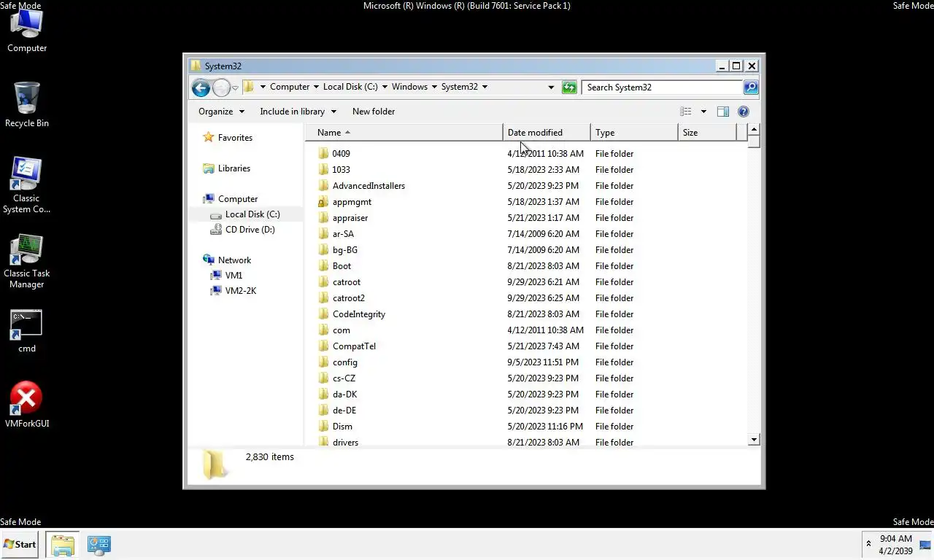Select CD Drive (D:) in navigation pane
The height and width of the screenshot is (560, 934).
click(x=243, y=230)
